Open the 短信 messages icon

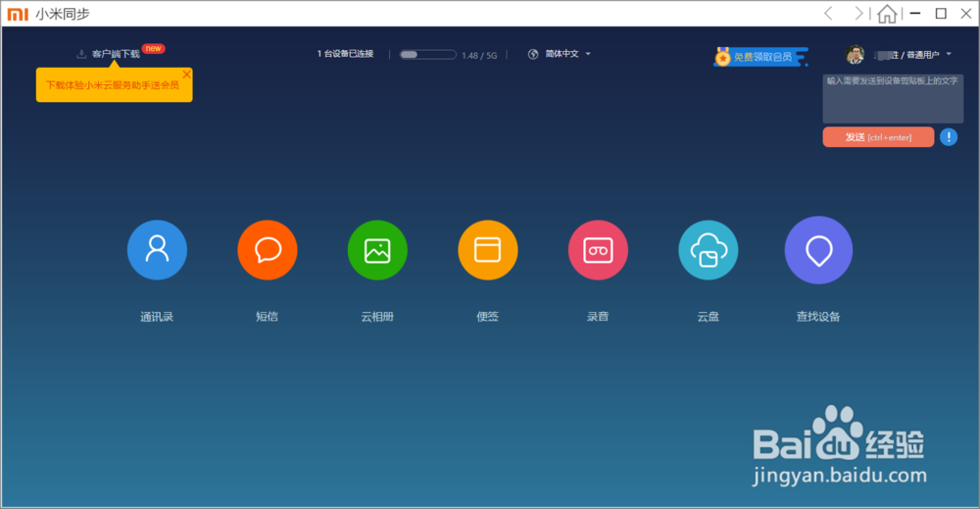(268, 250)
